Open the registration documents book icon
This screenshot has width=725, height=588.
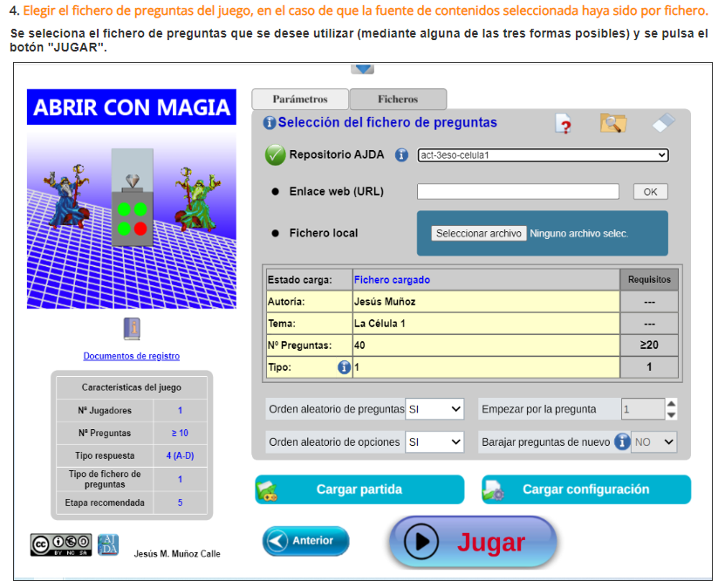(132, 329)
